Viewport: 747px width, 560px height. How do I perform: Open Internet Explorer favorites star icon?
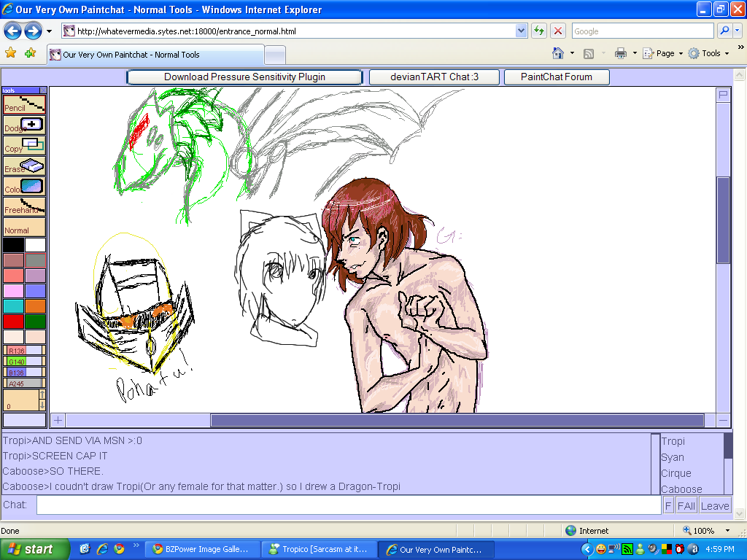tap(10, 54)
